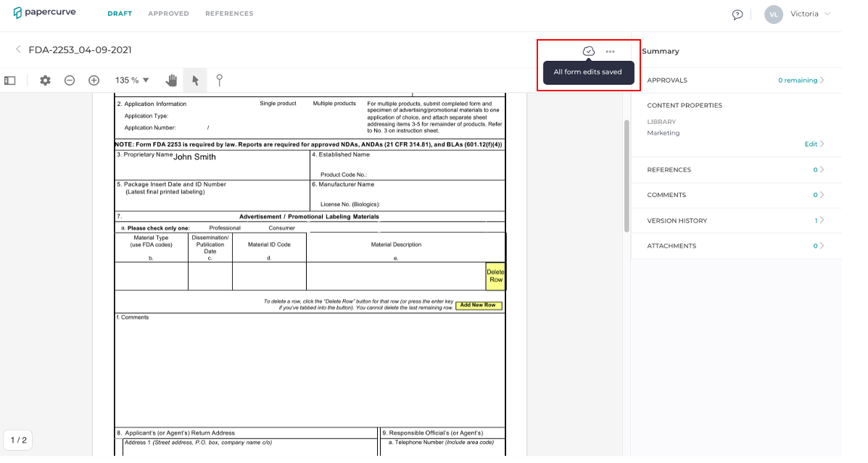Expand the COMMENTS row

736,195
